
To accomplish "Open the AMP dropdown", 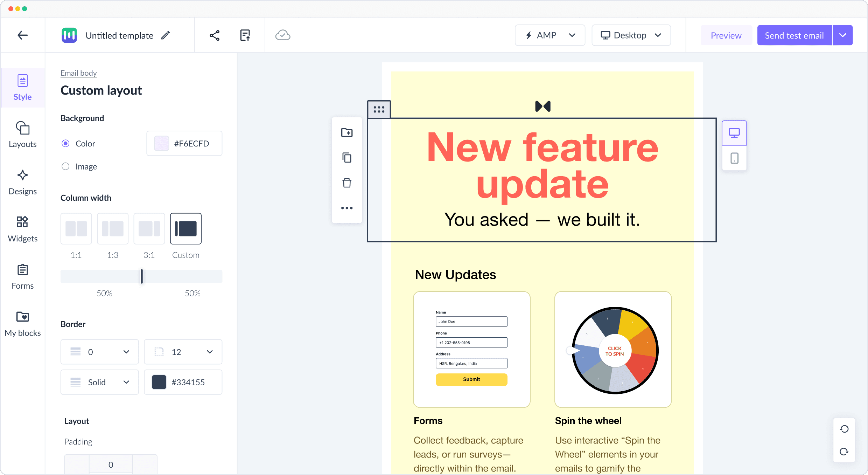I will (550, 35).
